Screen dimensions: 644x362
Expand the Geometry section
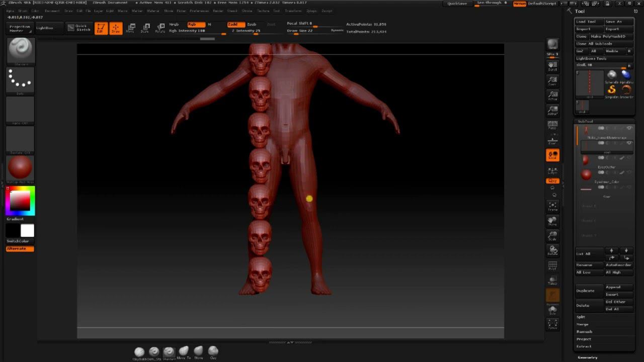(x=587, y=357)
